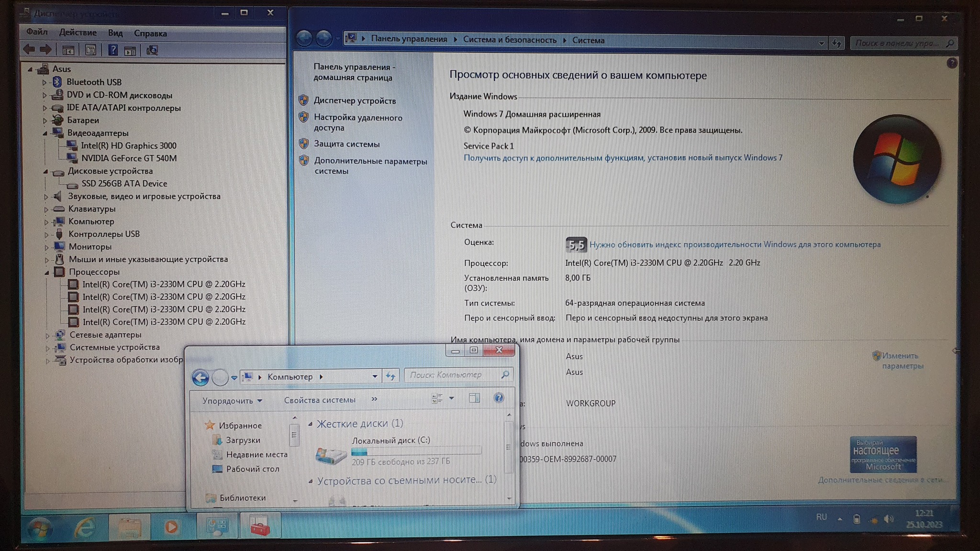
Task: Click scan for hardware changes toolbar icon
Action: (x=152, y=50)
